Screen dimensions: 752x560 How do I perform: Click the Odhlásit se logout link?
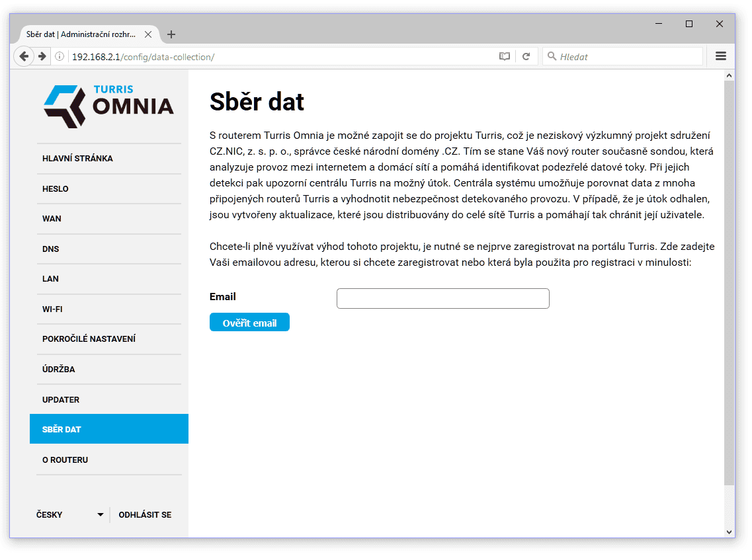[145, 514]
